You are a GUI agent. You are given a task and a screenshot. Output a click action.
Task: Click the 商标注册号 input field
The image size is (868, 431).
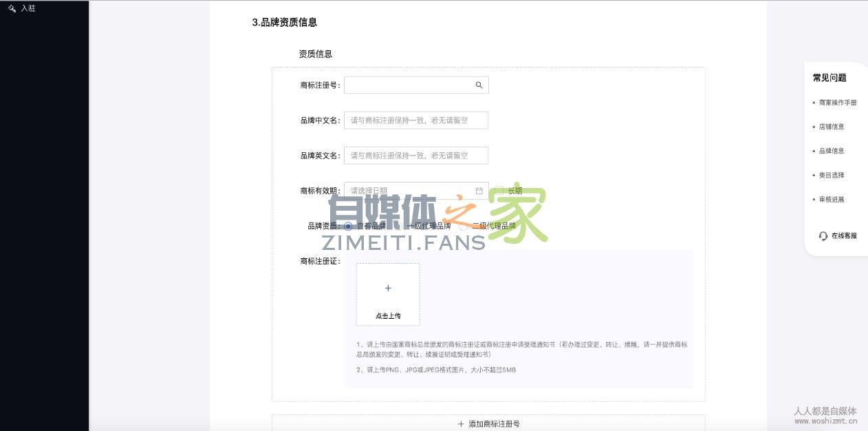[409, 85]
